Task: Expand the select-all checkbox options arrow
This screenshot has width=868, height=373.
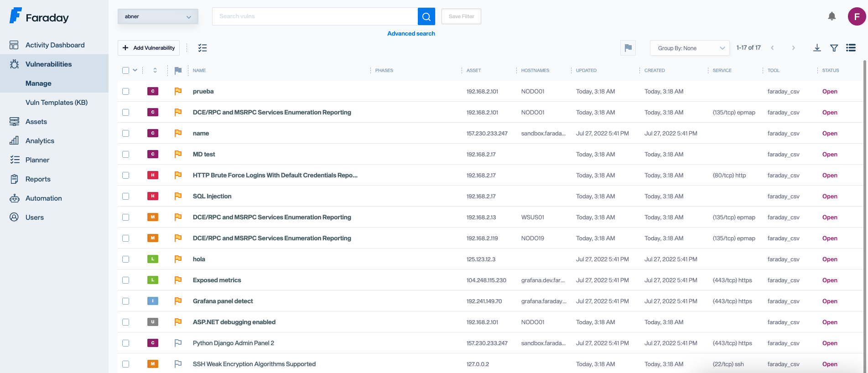Action: point(135,70)
